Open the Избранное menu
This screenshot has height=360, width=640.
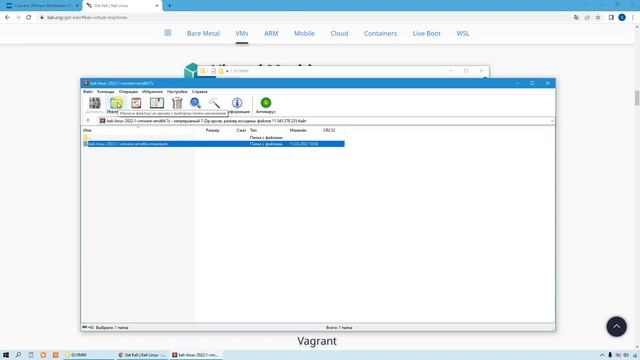[x=152, y=92]
